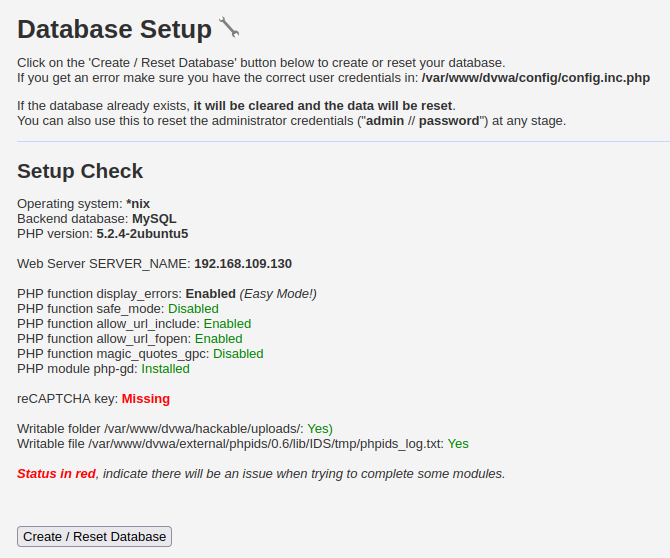Click the wrench icon beside Database Setup
The image size is (670, 558).
pos(229,27)
